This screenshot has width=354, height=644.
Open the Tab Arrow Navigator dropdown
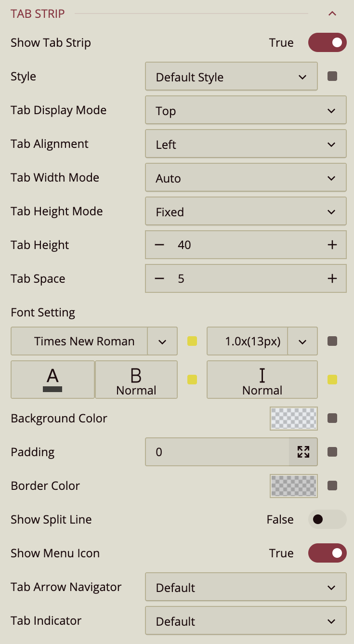point(246,588)
